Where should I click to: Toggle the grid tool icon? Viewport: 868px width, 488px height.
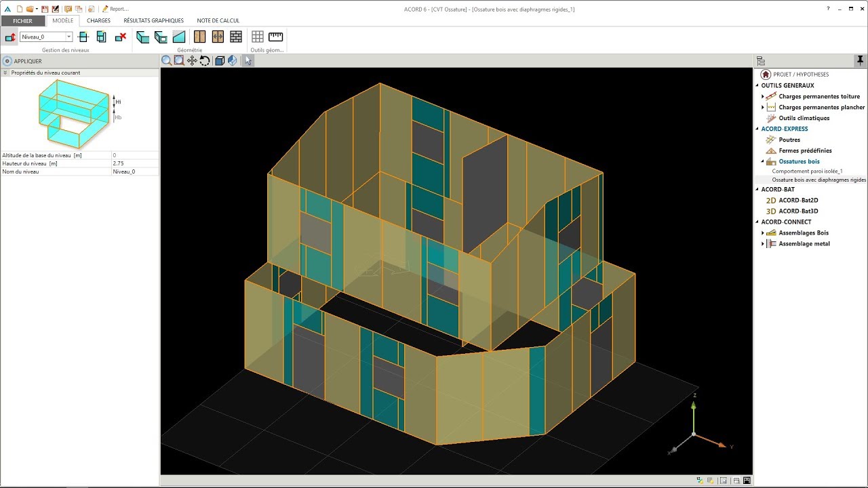point(258,37)
